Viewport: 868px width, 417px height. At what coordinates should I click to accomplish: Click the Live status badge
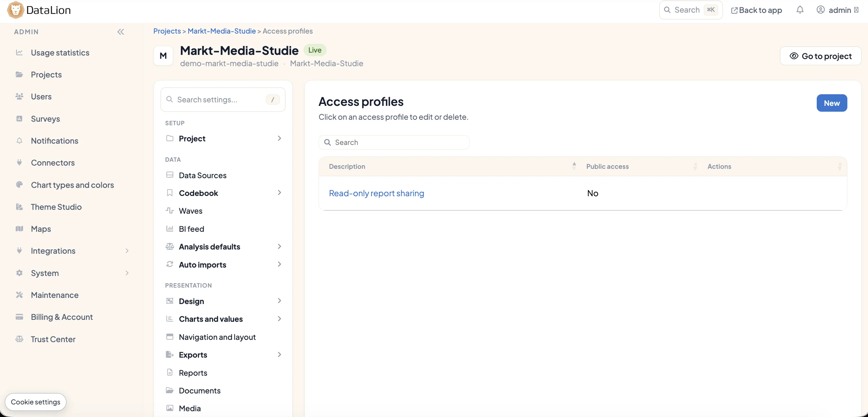coord(315,50)
